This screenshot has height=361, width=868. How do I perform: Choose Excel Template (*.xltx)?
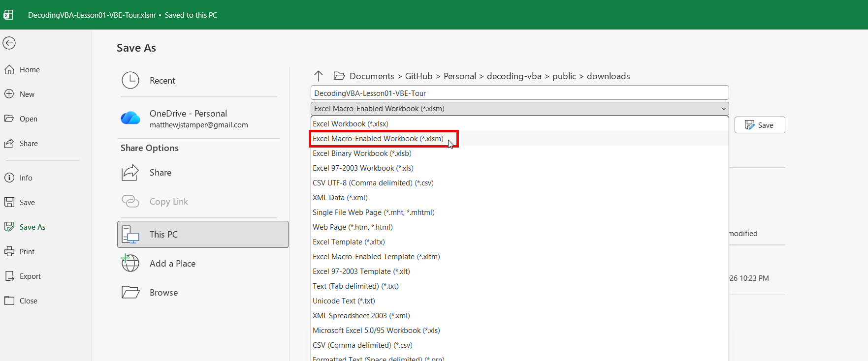pos(519,242)
